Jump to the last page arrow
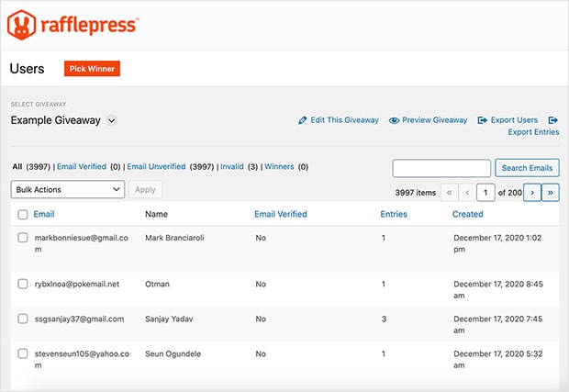The width and height of the screenshot is (569, 392). click(x=550, y=193)
